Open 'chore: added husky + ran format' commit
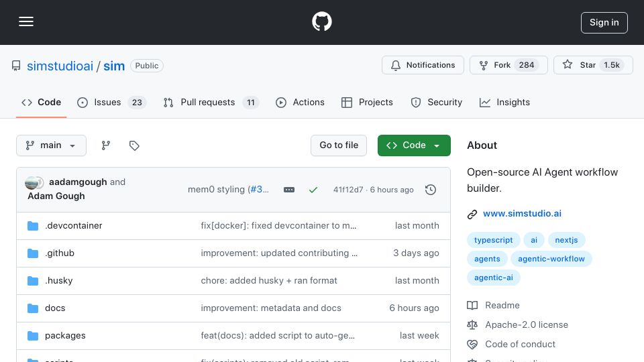 tap(269, 281)
